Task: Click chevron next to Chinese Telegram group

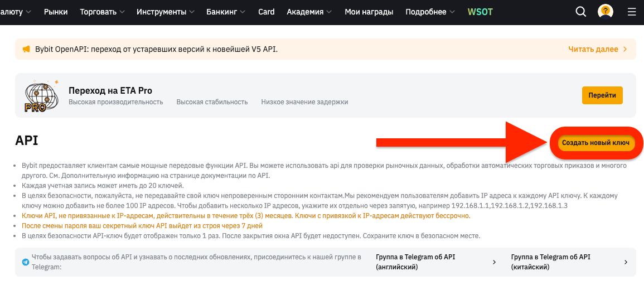Action: [626, 262]
